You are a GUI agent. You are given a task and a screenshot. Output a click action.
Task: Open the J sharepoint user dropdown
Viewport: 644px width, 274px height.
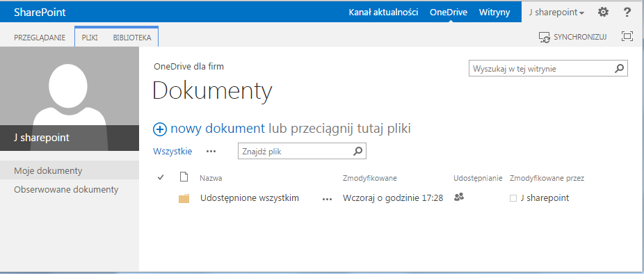click(556, 13)
